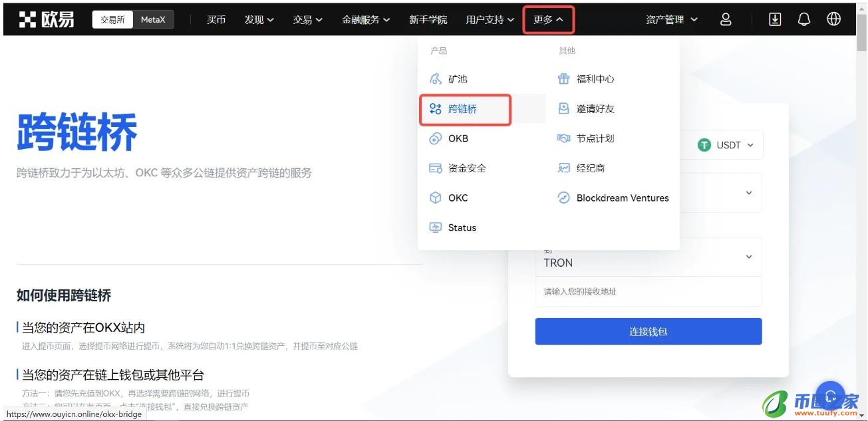Image resolution: width=868 pixels, height=421 pixels.
Task: Expand the 资产管理 dropdown
Action: 672,20
